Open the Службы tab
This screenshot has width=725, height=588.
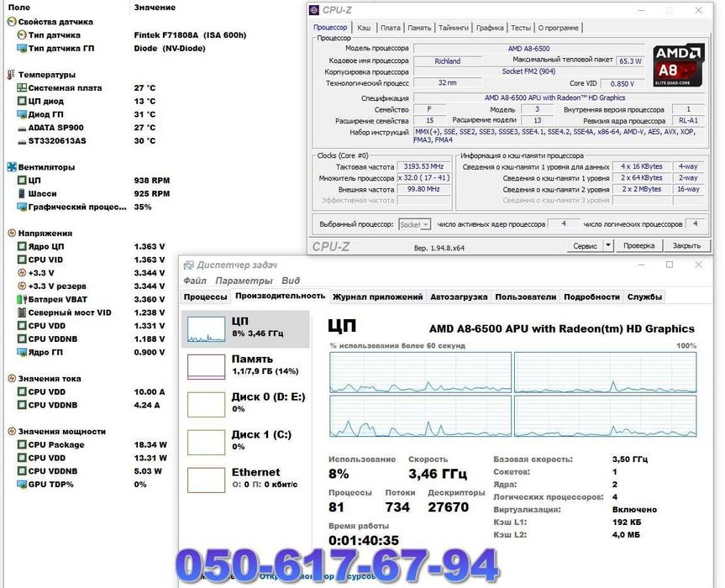(x=644, y=297)
